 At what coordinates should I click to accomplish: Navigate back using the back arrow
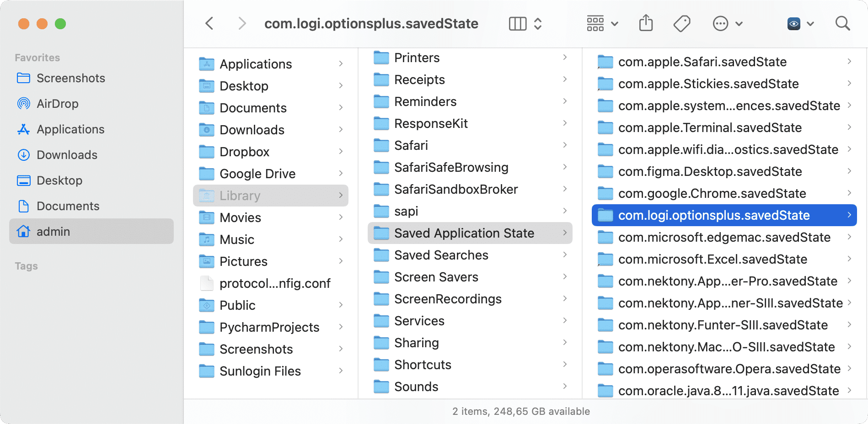pos(209,23)
